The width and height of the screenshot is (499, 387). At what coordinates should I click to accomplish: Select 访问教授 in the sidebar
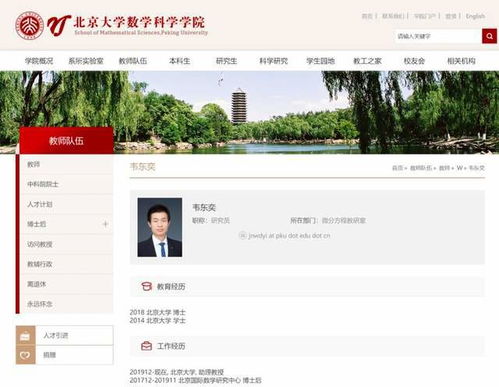[67, 244]
